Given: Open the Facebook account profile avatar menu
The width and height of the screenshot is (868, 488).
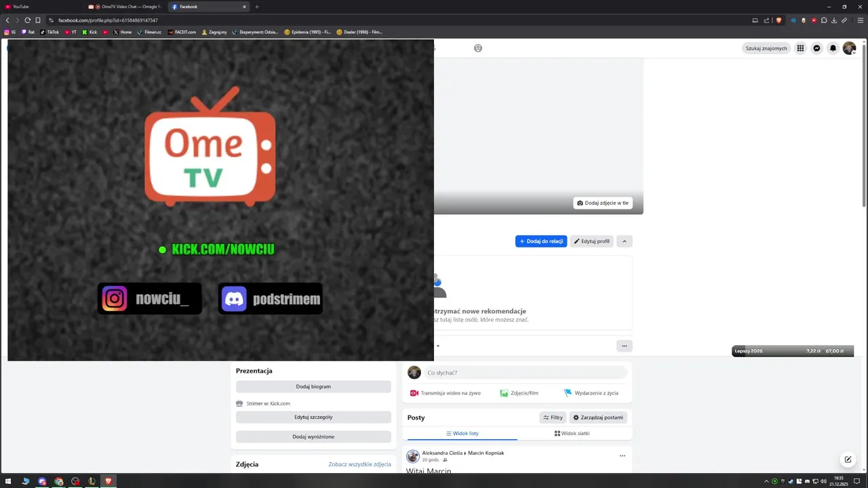Looking at the screenshot, I should click(849, 48).
